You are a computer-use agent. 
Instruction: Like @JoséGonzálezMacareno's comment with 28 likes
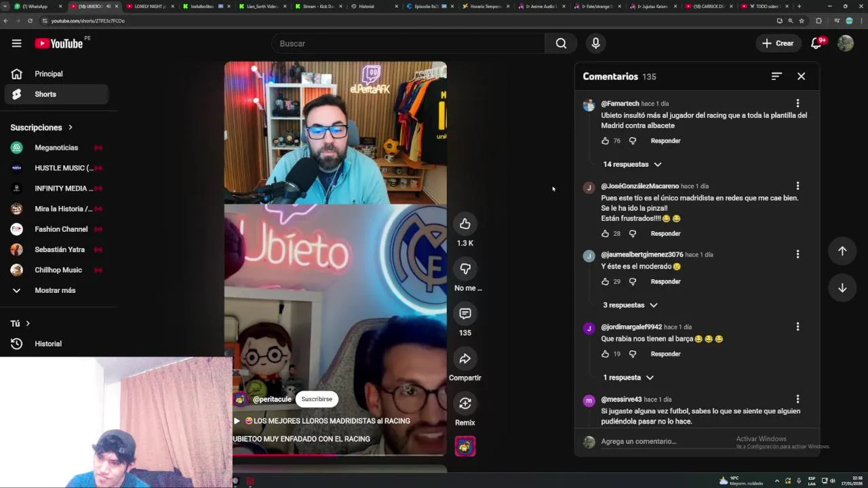pyautogui.click(x=605, y=234)
